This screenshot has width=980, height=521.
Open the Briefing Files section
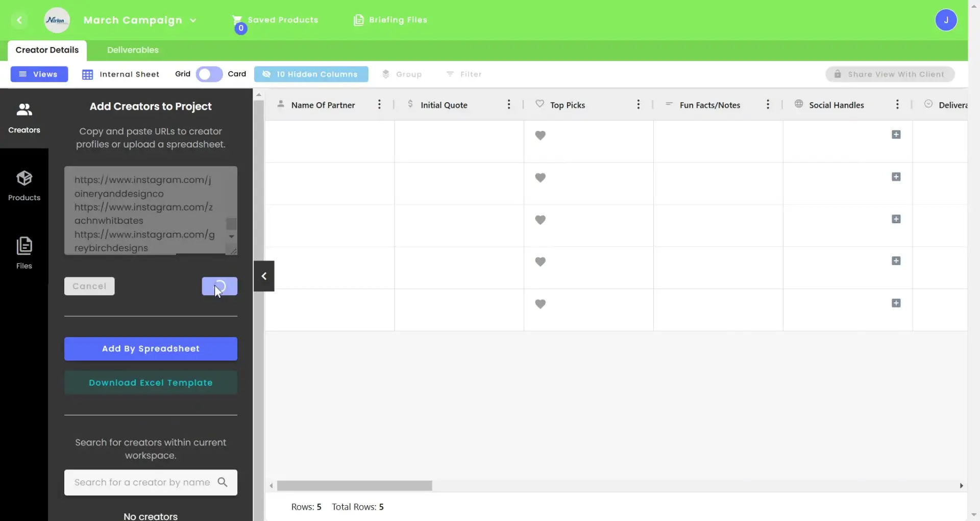pos(391,20)
